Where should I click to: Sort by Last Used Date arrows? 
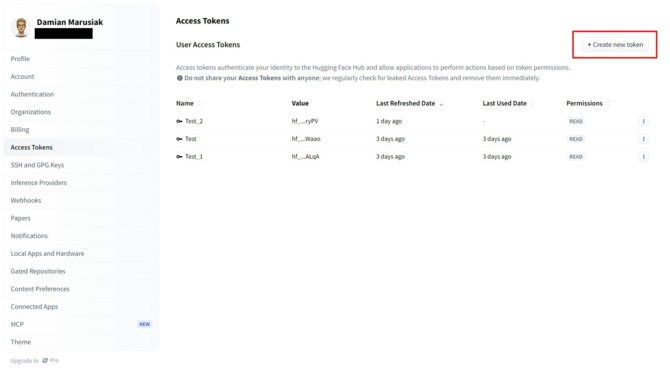point(532,103)
